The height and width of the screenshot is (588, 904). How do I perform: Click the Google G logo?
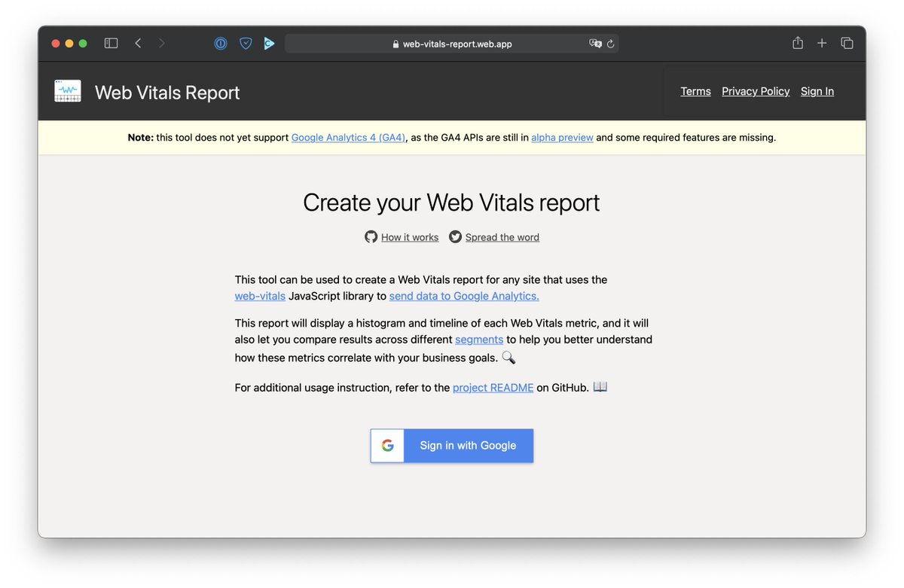click(387, 446)
